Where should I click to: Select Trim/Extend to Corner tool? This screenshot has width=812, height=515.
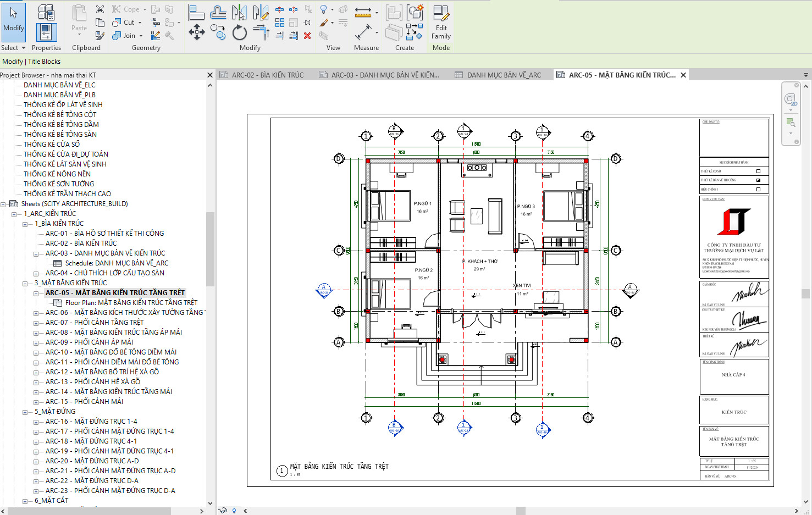tap(261, 32)
